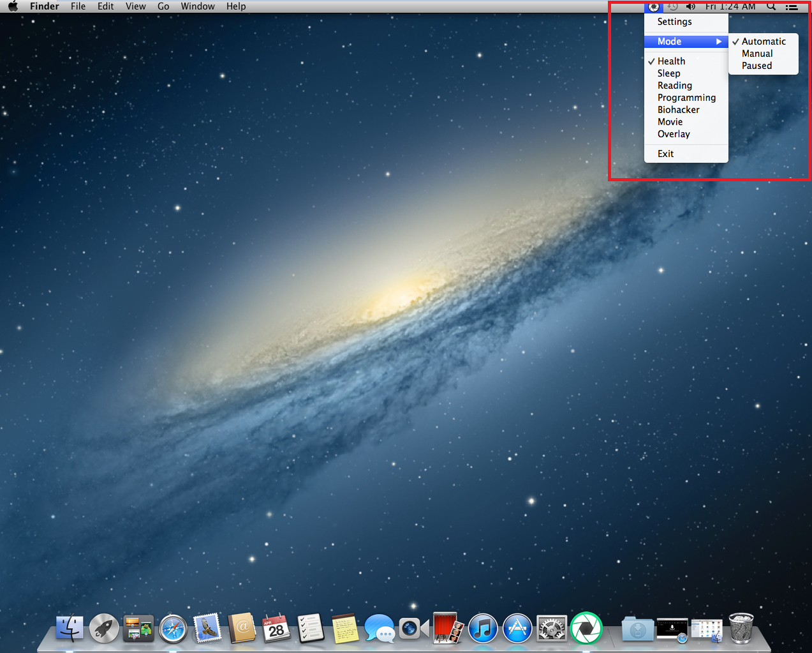Click the minimized dark window thumbnail in Dock
This screenshot has width=812, height=653.
pos(672,629)
